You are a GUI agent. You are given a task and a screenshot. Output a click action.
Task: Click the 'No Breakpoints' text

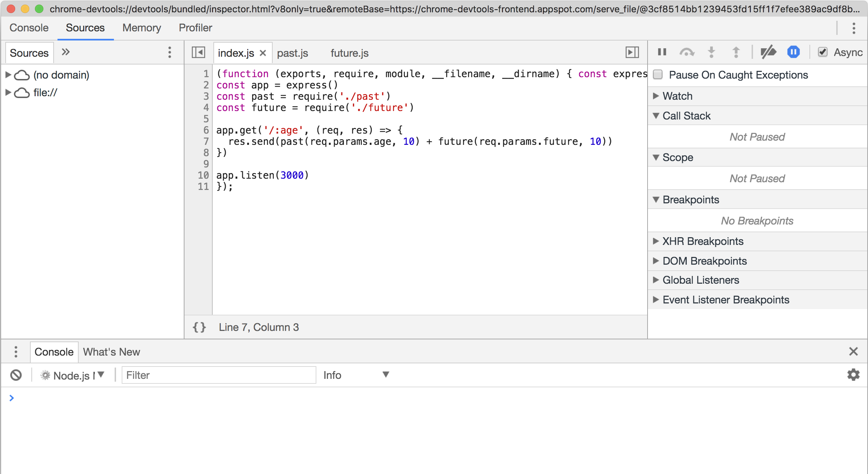click(757, 221)
